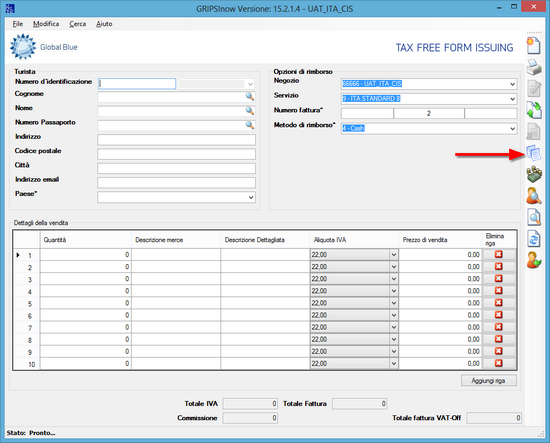Open the Metodo di rimborso dropdown
The image size is (550, 443).
[x=512, y=128]
